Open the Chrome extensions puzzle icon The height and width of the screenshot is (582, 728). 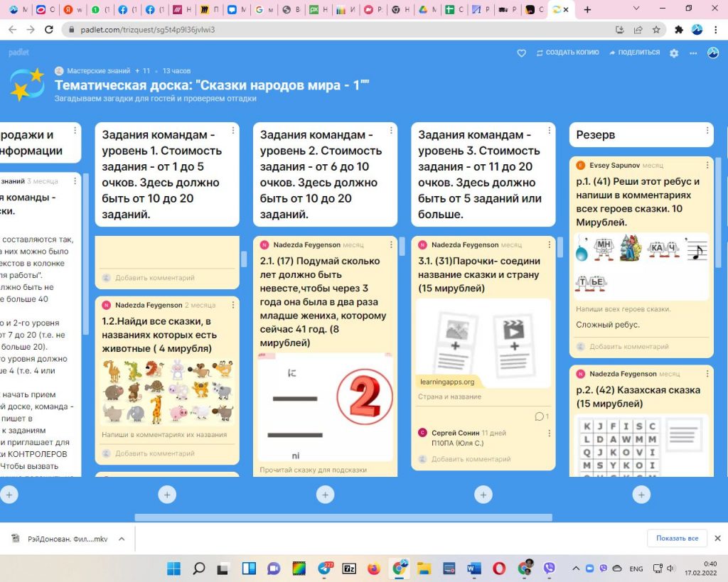[678, 30]
